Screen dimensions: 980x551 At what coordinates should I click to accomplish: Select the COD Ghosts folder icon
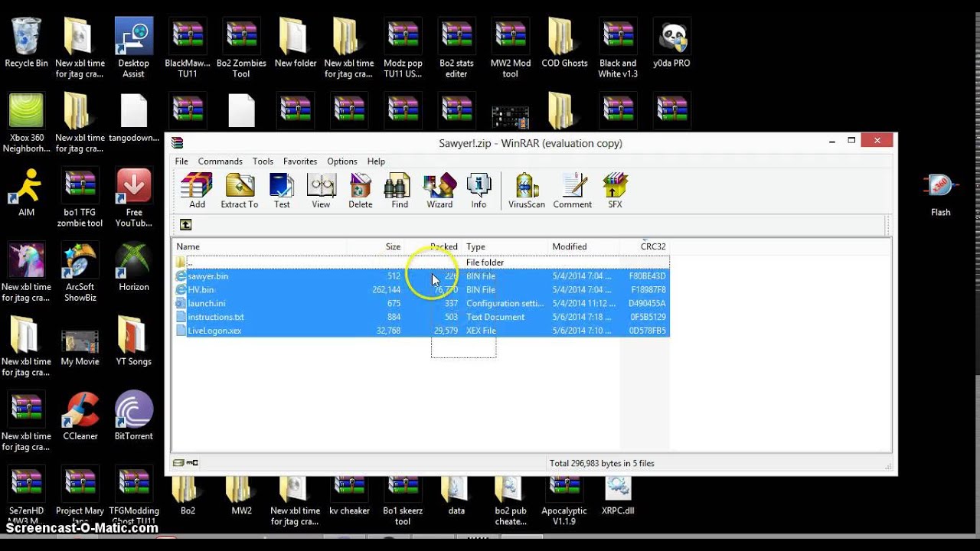pyautogui.click(x=564, y=42)
